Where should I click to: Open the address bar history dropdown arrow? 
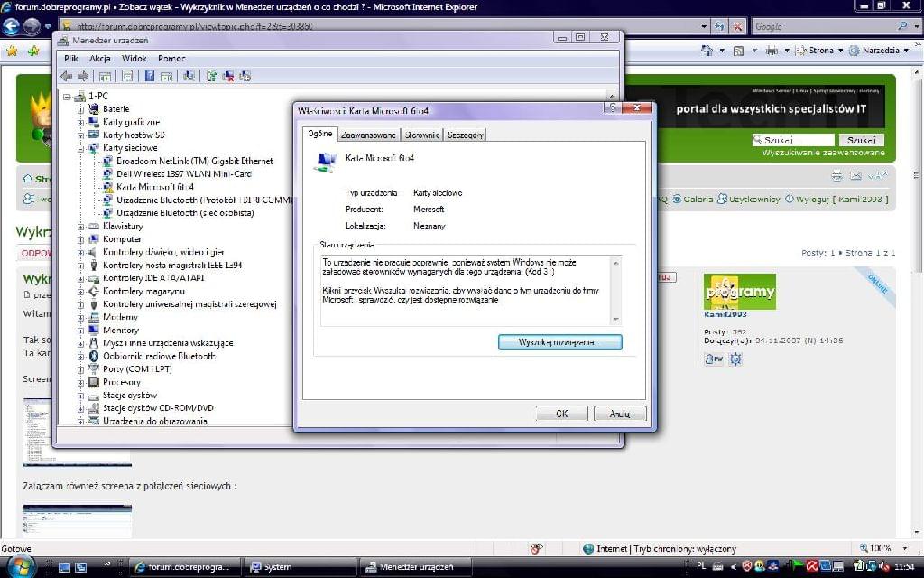click(704, 26)
